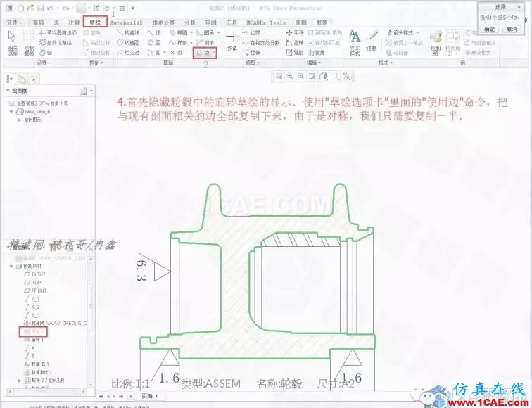Select the 图元选择 (entity select) arrow tool
532x408 pixels.
13,42
